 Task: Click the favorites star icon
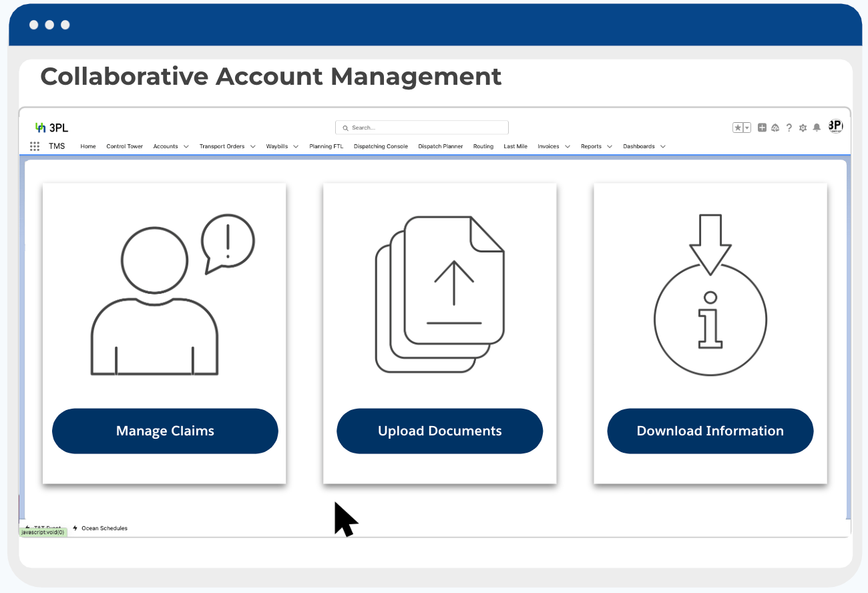(x=738, y=128)
